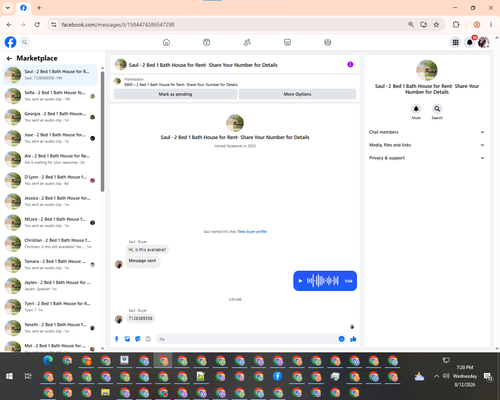Open the Tamara conversation
500x400 pixels.
coord(50,265)
